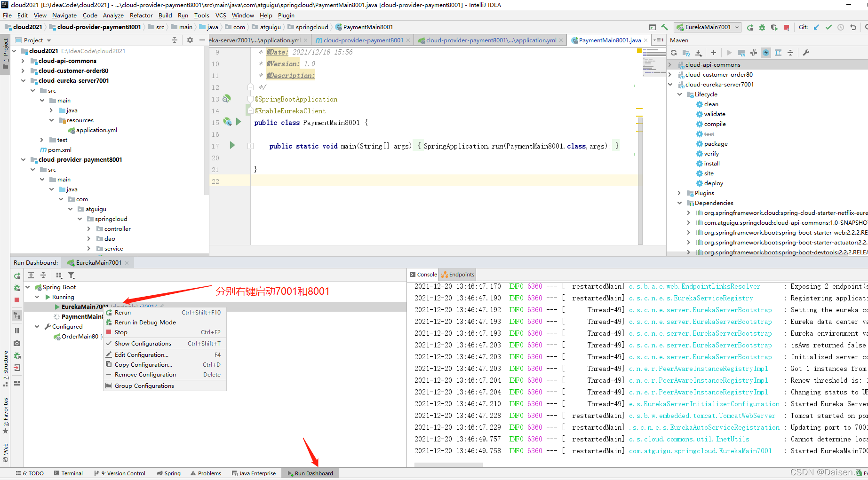
Task: Generate sources and update folders in Maven
Action: 686,53
